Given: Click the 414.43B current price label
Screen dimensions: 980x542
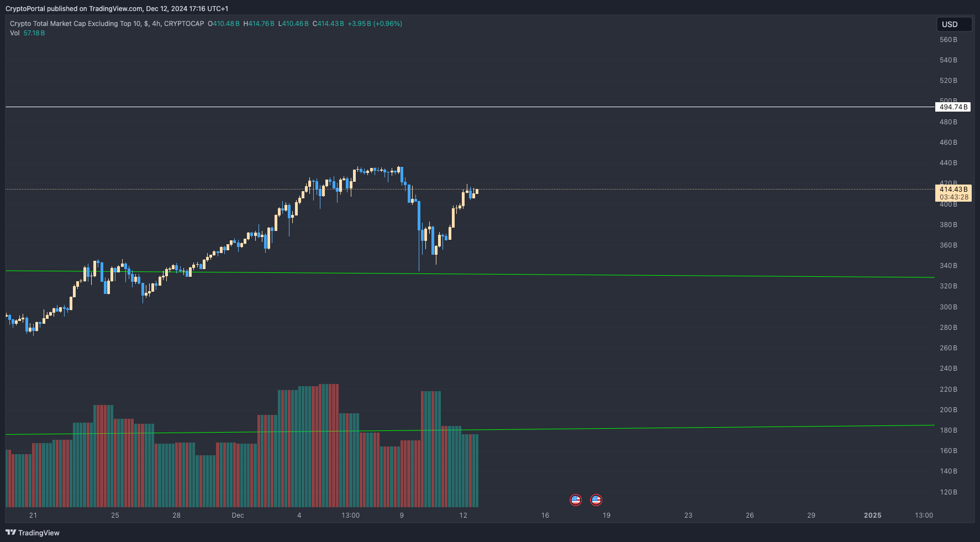Looking at the screenshot, I should click(x=953, y=190).
